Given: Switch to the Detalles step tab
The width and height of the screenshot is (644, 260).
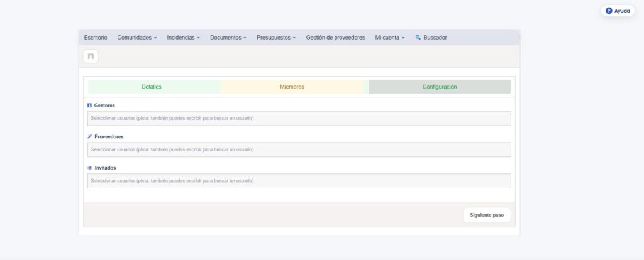Looking at the screenshot, I should click(152, 87).
